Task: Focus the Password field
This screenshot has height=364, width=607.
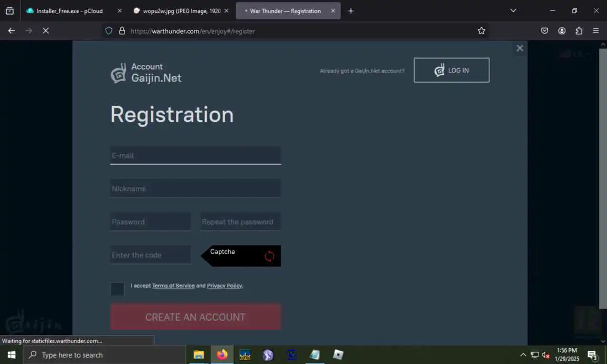Action: pos(150,222)
